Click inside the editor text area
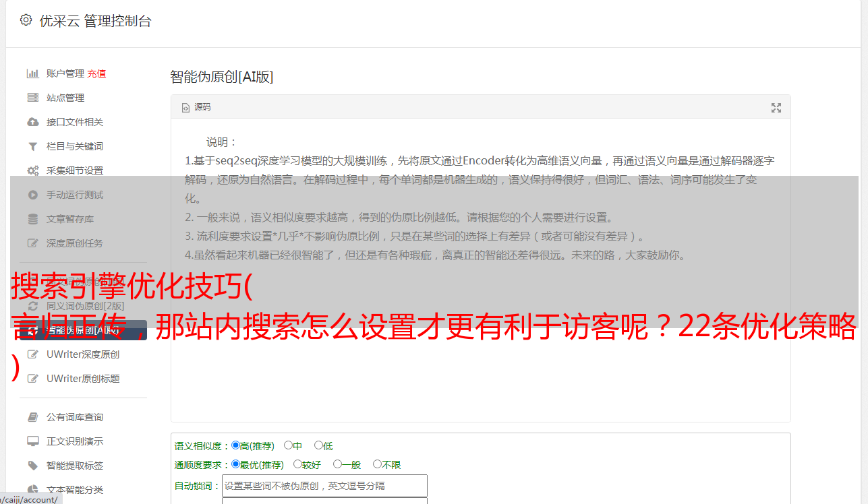 click(480, 270)
